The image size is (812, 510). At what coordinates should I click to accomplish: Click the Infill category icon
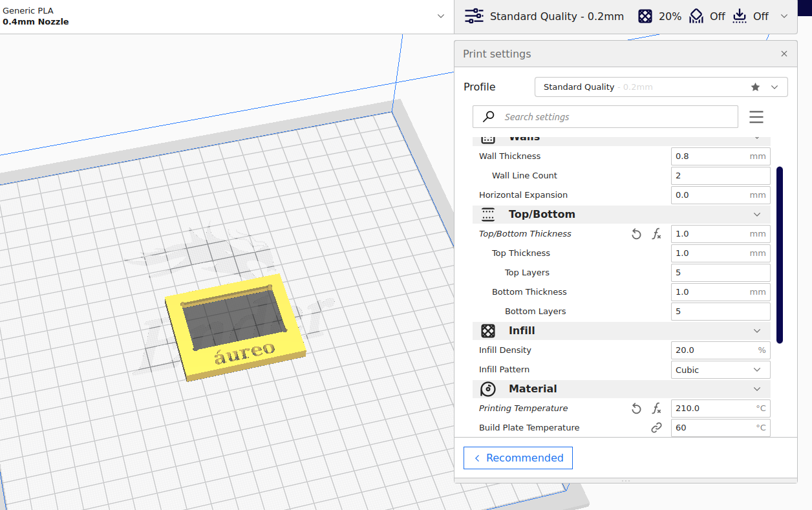click(x=488, y=330)
